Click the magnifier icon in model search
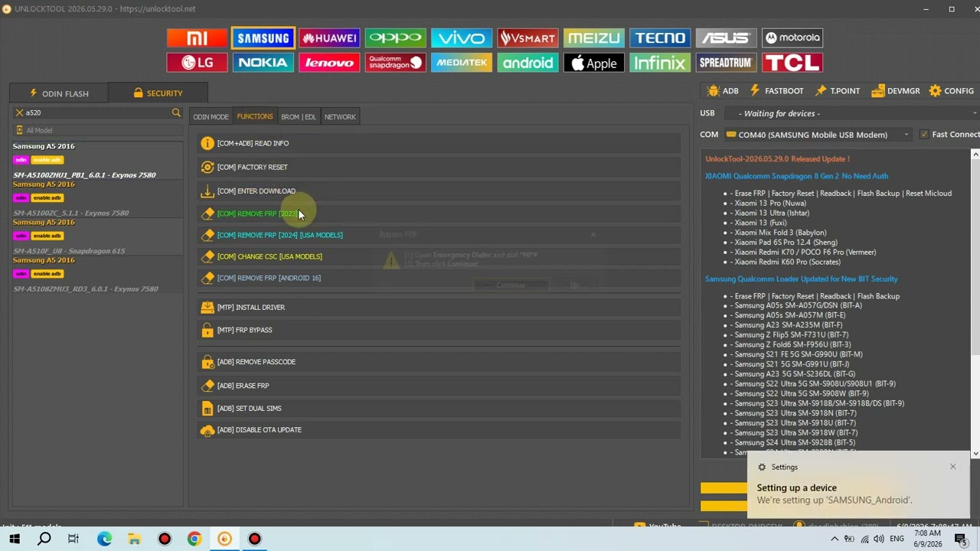The width and height of the screenshot is (980, 551). 176,112
